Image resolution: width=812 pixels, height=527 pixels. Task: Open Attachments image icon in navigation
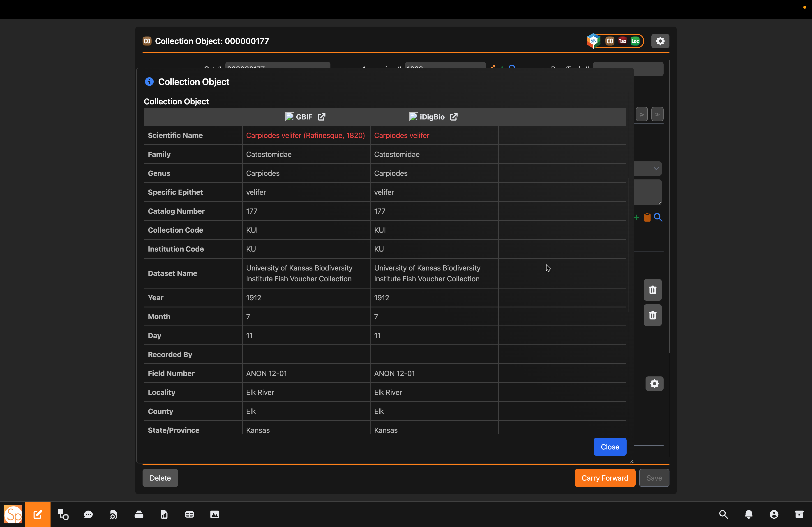point(215,514)
